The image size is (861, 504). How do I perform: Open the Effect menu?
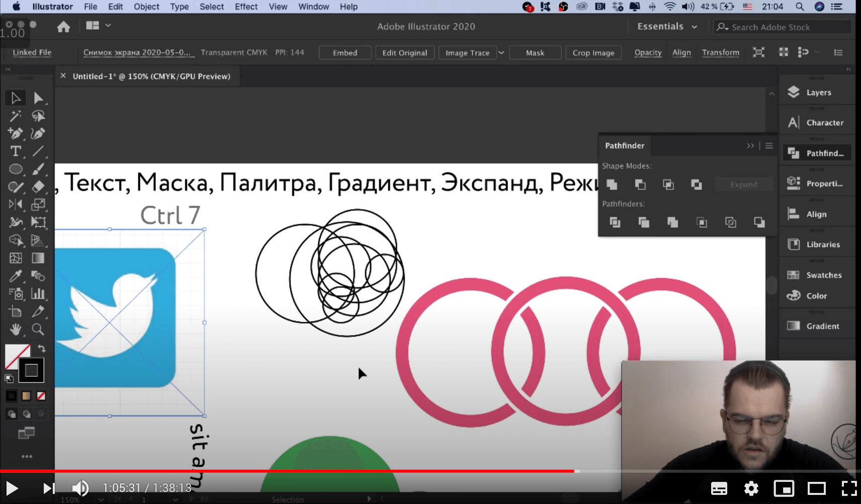pos(246,7)
